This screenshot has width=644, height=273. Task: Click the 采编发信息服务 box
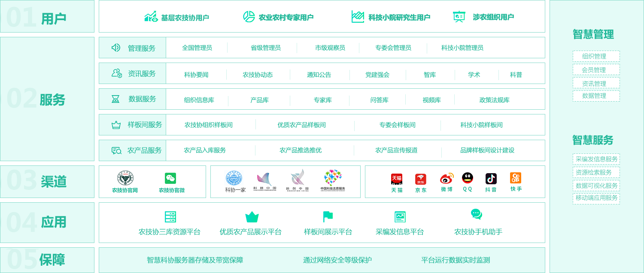click(596, 159)
